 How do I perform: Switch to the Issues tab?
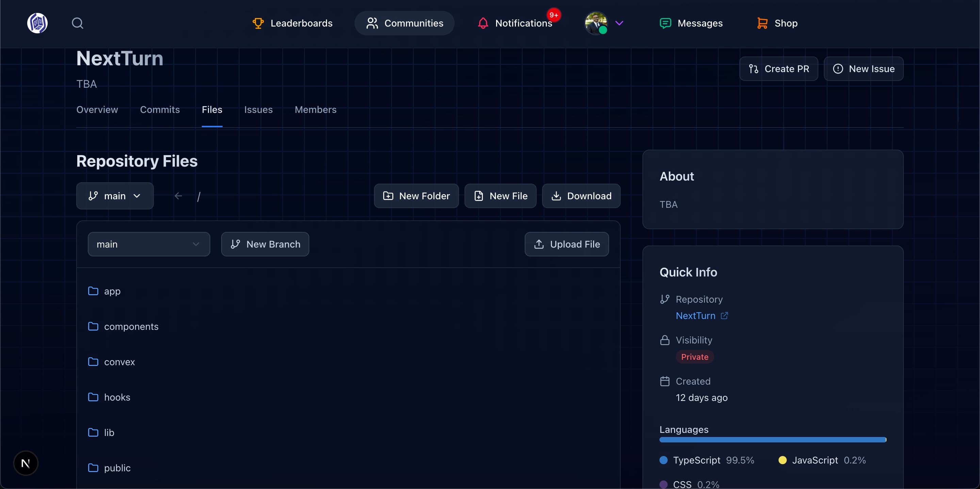pyautogui.click(x=258, y=109)
